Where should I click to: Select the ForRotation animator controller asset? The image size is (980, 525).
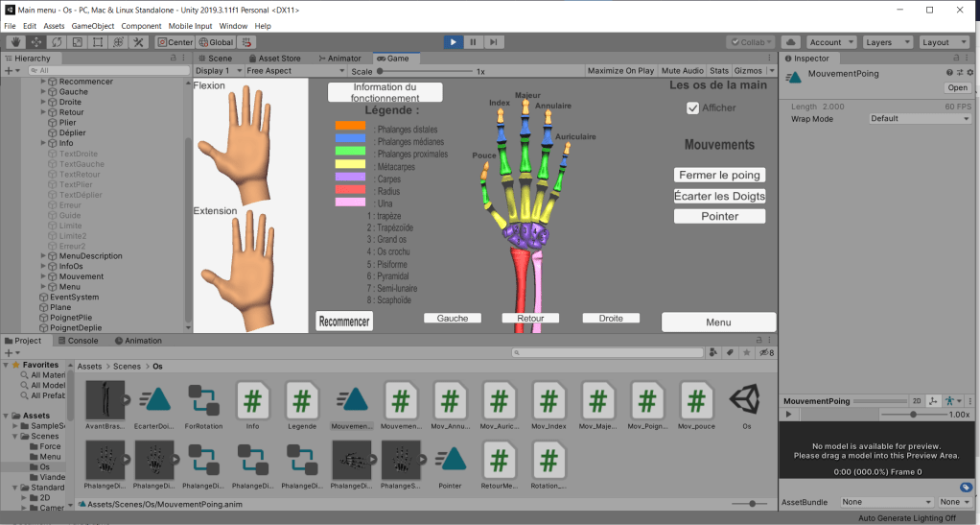point(202,400)
